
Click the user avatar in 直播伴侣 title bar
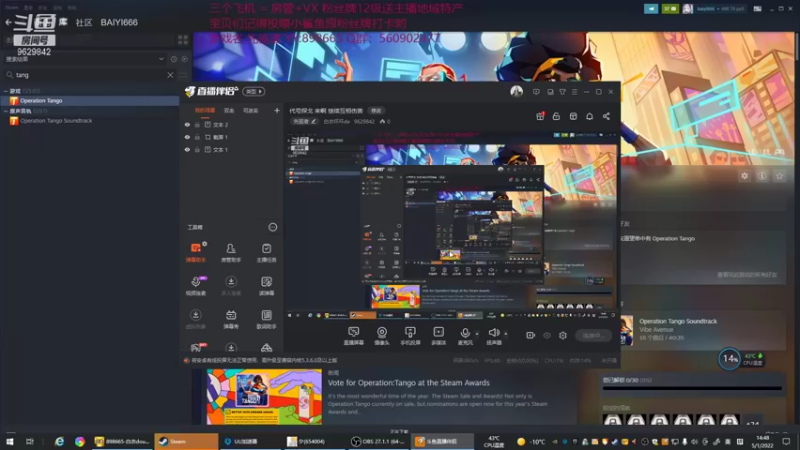click(x=516, y=92)
